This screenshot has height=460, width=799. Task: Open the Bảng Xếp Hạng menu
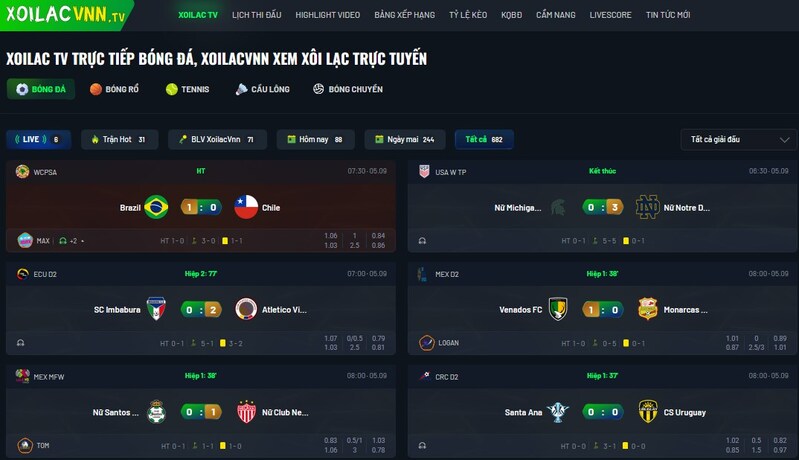coord(405,15)
